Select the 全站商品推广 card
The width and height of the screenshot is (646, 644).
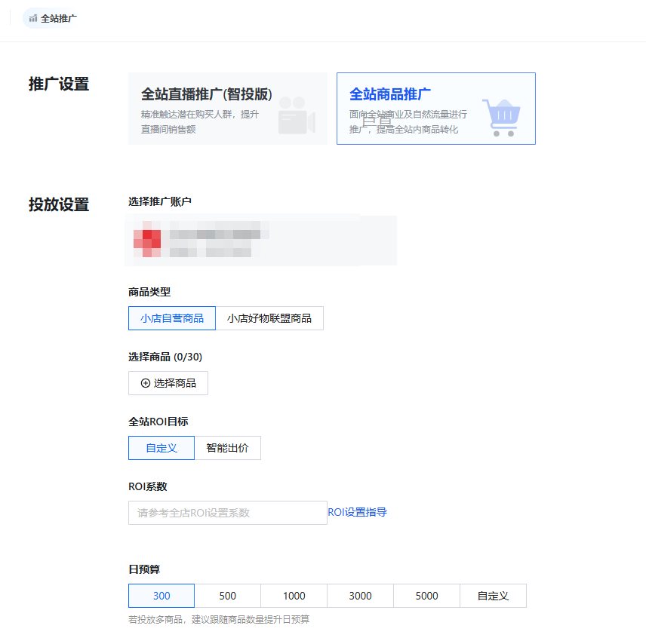click(x=436, y=109)
